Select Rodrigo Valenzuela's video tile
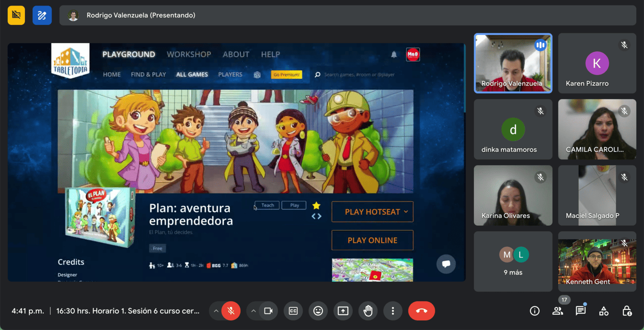The height and width of the screenshot is (330, 644). pyautogui.click(x=513, y=63)
